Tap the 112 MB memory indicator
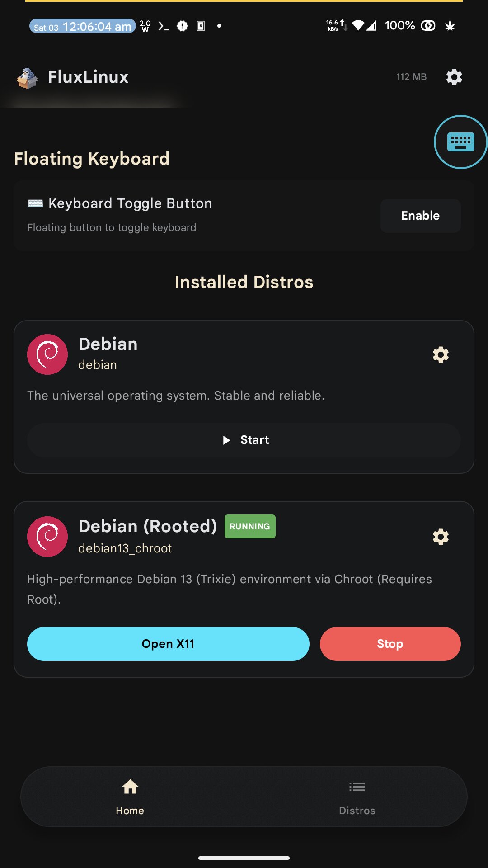488x868 pixels. point(411,77)
